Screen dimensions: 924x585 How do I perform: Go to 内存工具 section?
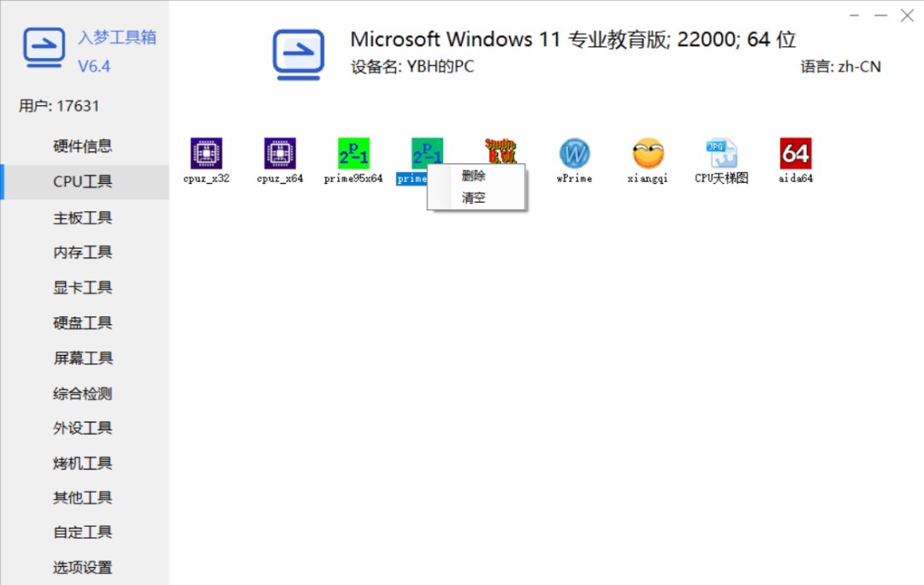coord(82,252)
